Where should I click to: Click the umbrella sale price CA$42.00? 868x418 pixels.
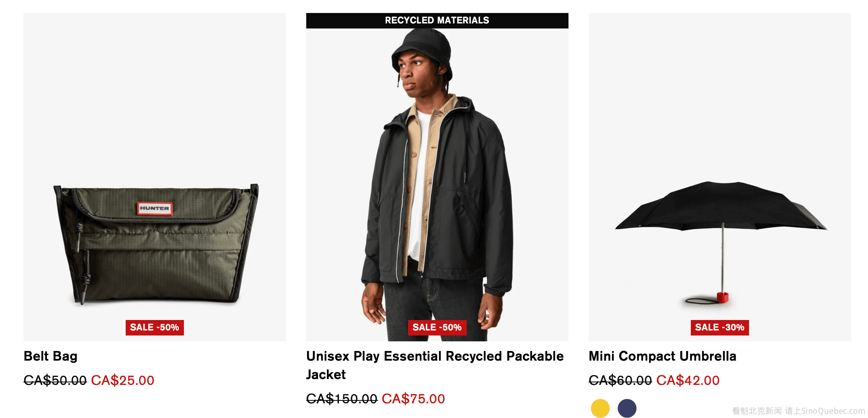[x=688, y=380]
